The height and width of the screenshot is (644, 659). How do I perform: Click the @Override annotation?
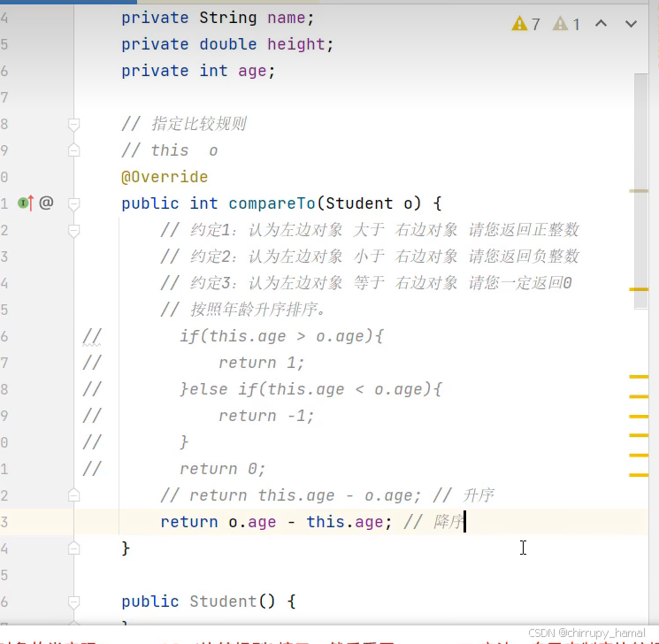165,177
